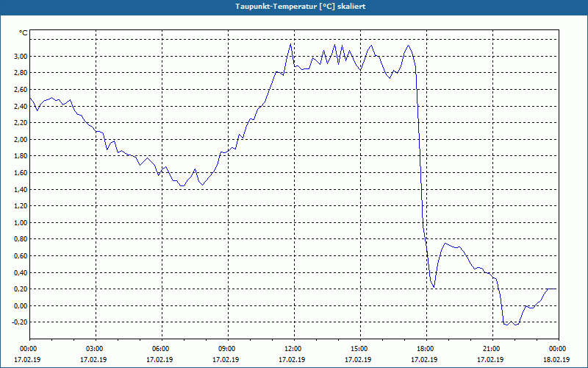Click the '0,00' y-axis label
The image size is (588, 368).
pyautogui.click(x=21, y=305)
